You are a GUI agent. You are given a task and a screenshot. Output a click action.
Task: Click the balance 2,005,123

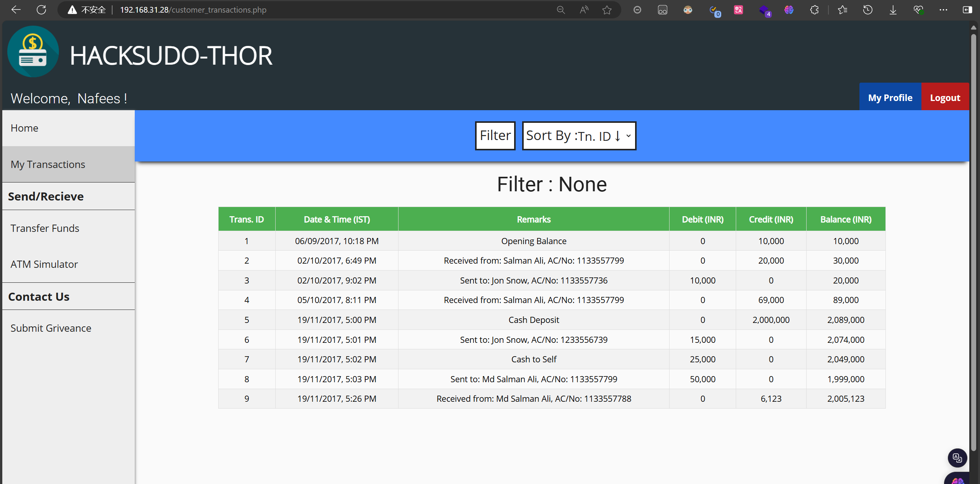[846, 399]
